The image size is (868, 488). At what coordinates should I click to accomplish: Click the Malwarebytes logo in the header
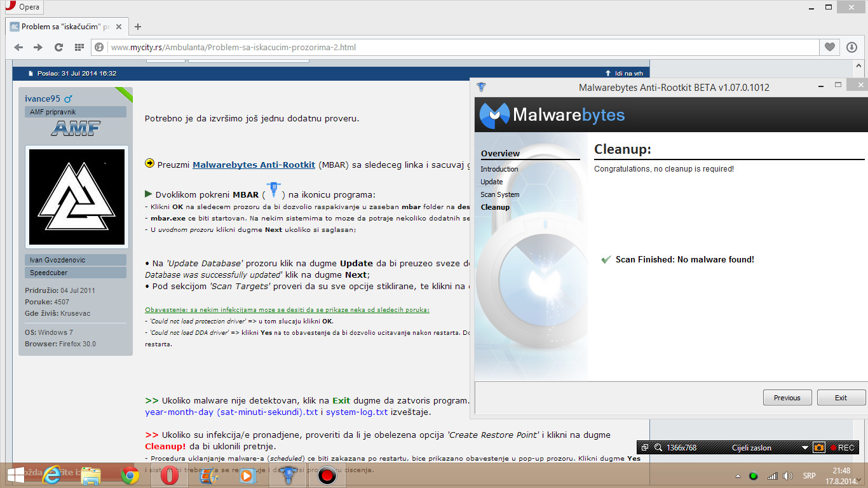(x=552, y=114)
